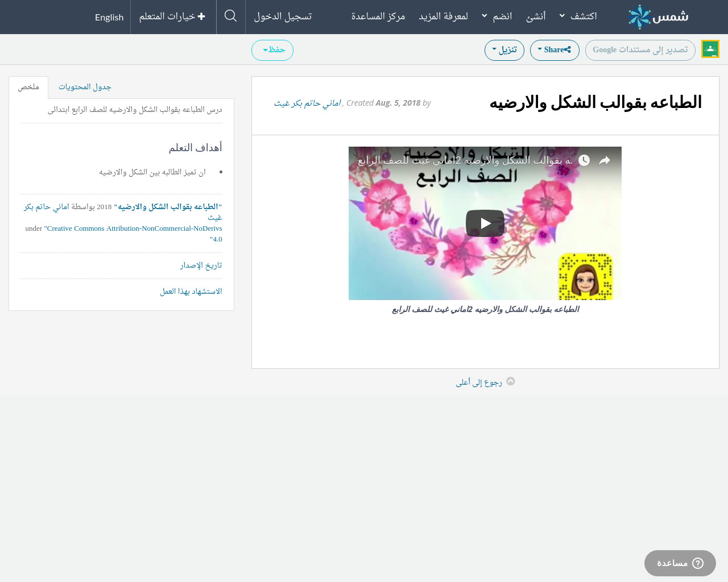Click تصدير إلى مستندات Google button
Viewport: 728px width, 582px height.
[x=640, y=50]
